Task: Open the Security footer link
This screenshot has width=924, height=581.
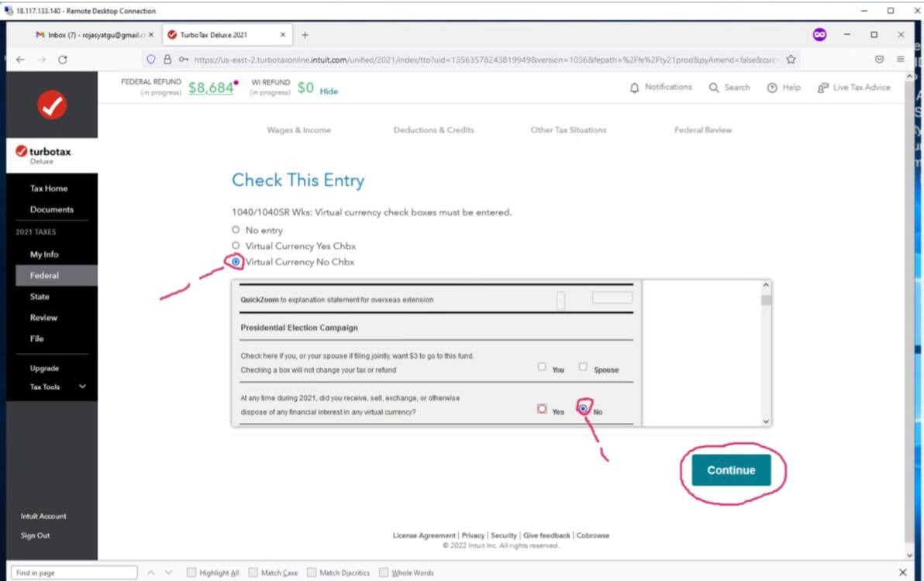Action: [504, 535]
